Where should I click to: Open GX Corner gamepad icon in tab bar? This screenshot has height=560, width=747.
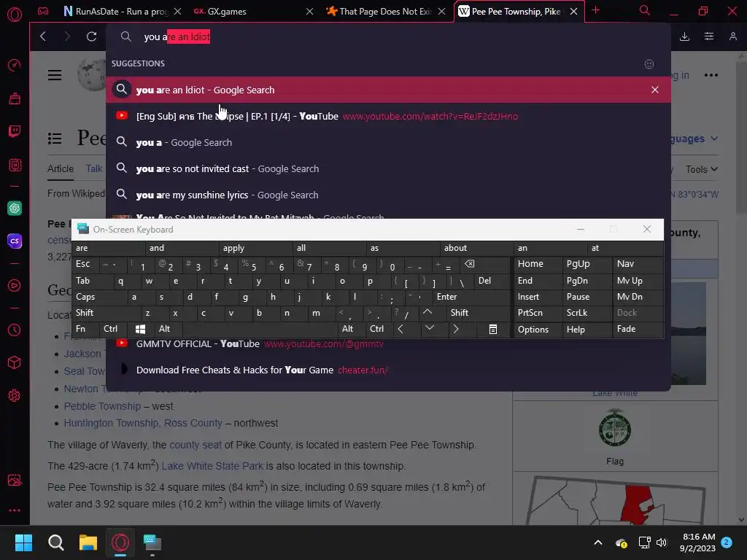coord(43,11)
